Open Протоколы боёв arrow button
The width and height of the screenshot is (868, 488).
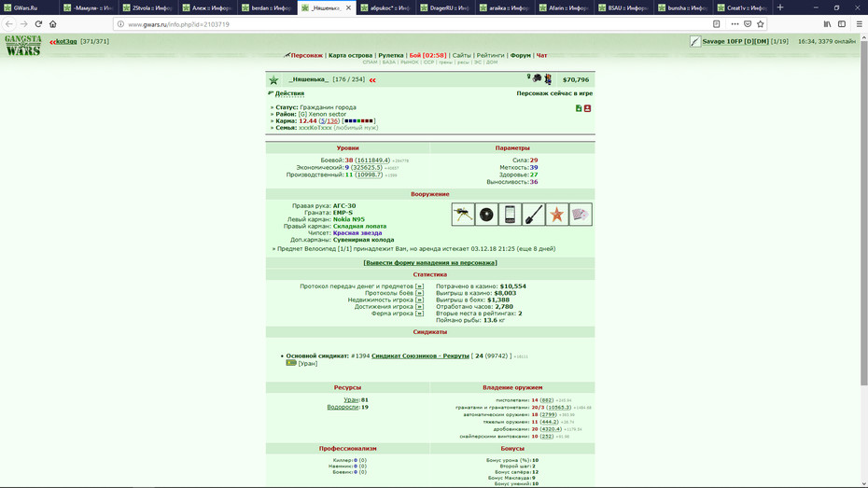tap(419, 293)
